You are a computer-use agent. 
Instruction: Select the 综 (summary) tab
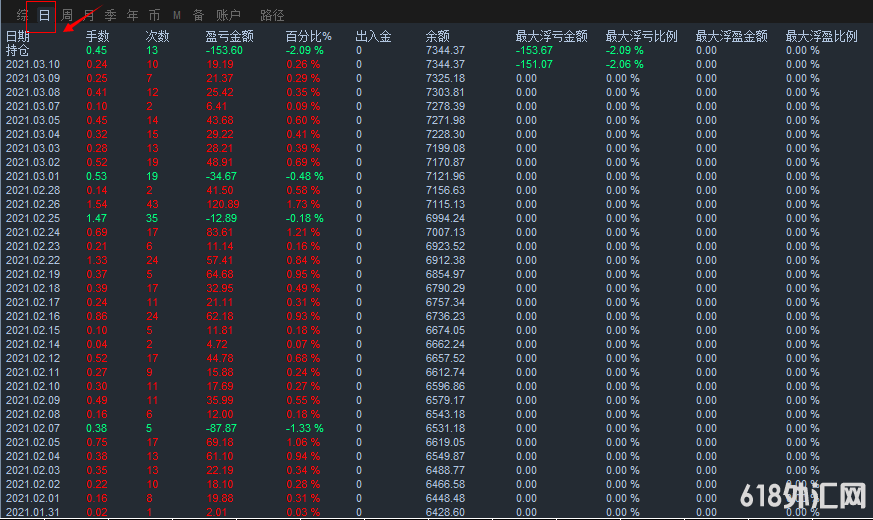click(x=22, y=15)
